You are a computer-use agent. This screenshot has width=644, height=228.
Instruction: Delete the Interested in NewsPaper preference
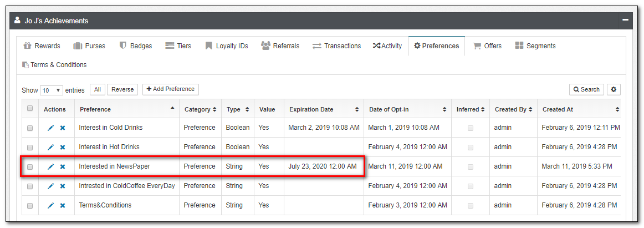(x=63, y=166)
